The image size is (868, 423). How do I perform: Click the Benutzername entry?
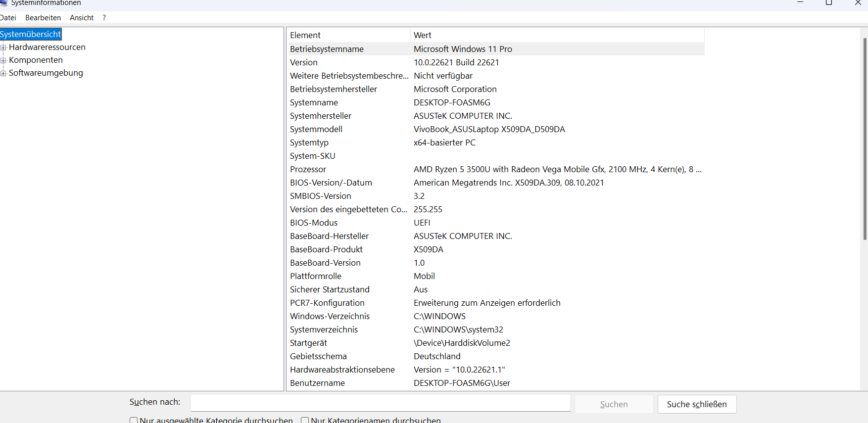(317, 383)
